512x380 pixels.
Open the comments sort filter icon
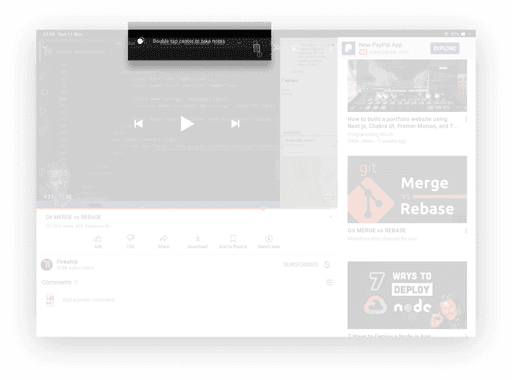(x=329, y=283)
